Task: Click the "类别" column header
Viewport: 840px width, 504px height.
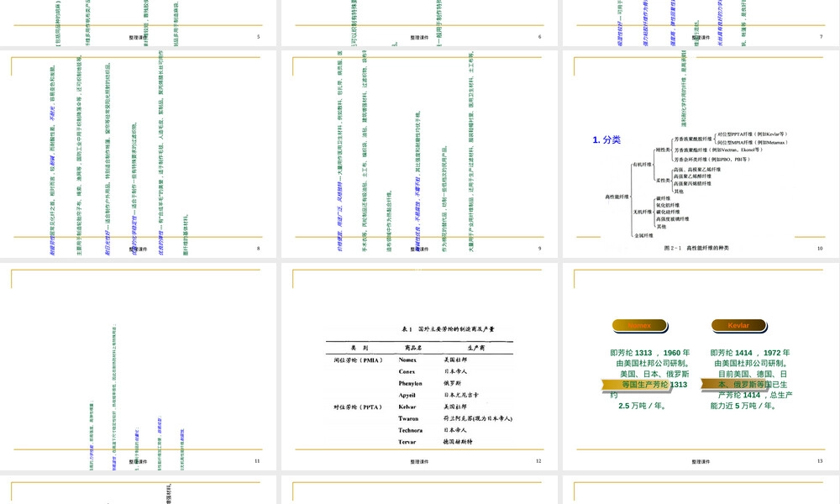Action: pos(360,348)
